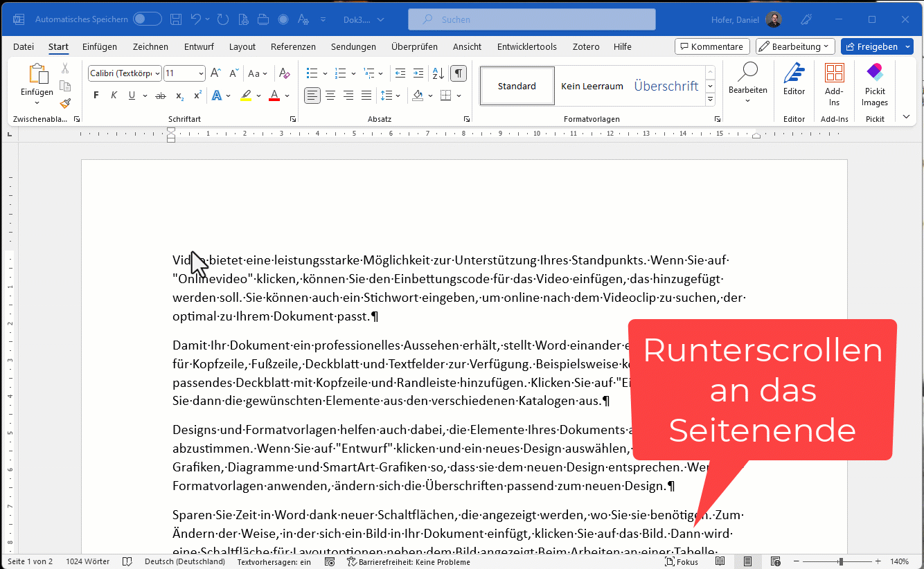Image resolution: width=924 pixels, height=569 pixels.
Task: Toggle the Automatisches Speichern switch
Action: 147,19
